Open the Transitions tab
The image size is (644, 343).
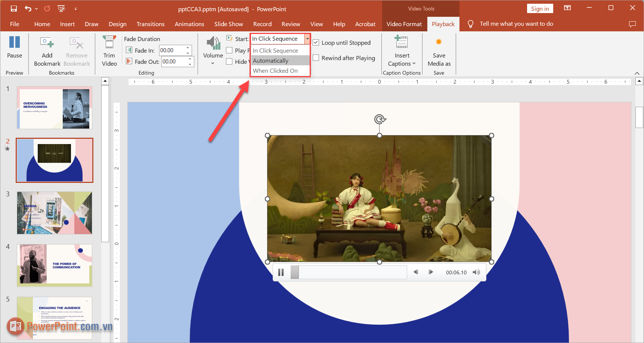coord(151,24)
